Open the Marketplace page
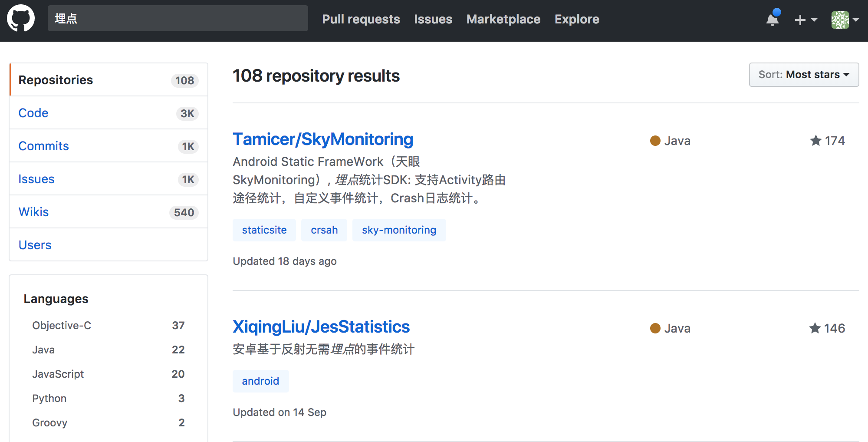 point(503,19)
